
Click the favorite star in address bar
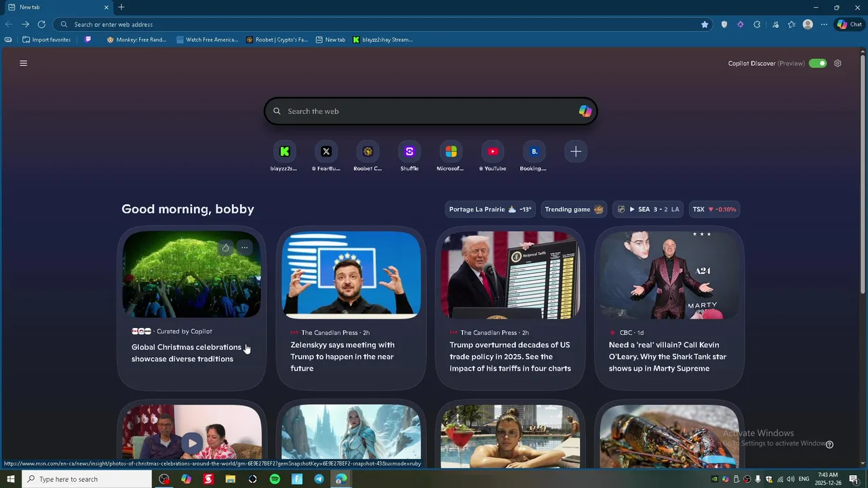pos(705,24)
